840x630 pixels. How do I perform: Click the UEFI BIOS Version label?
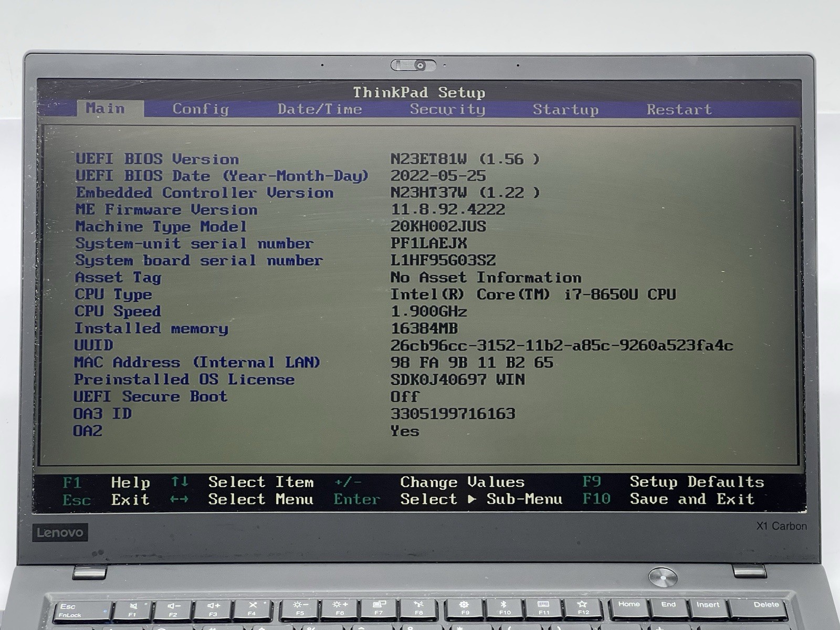pyautogui.click(x=157, y=159)
